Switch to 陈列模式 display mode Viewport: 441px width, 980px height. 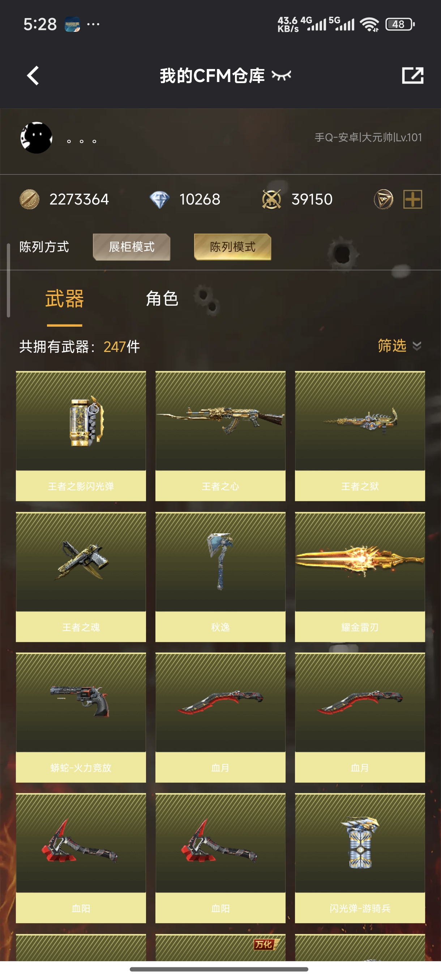232,247
